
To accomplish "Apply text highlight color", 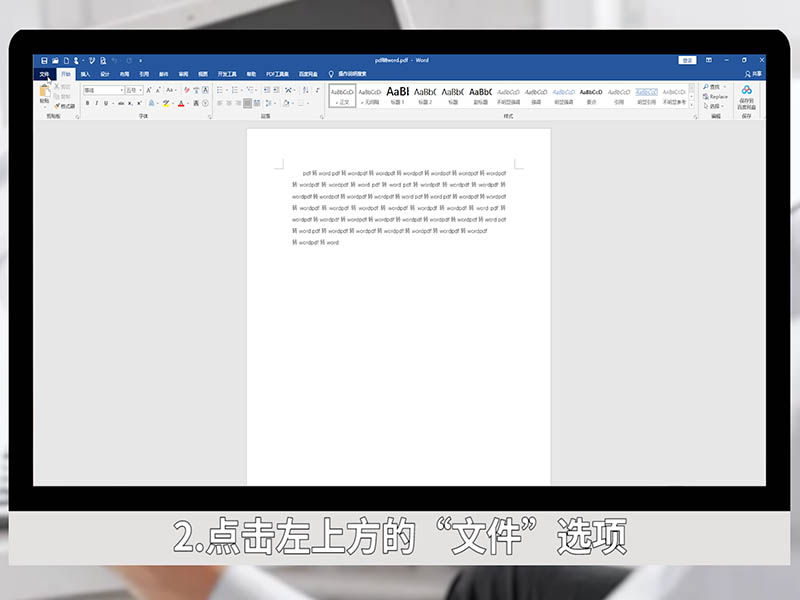I will (166, 102).
